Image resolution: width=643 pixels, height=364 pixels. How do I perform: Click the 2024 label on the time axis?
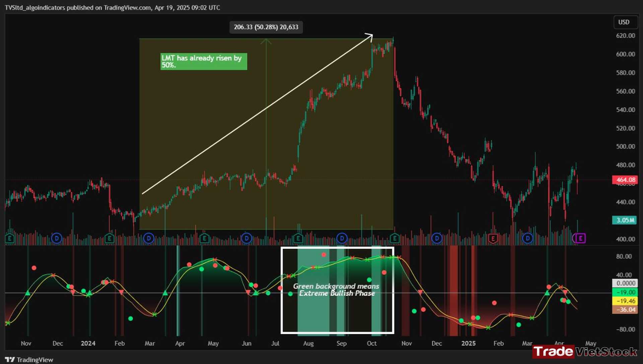(x=88, y=343)
